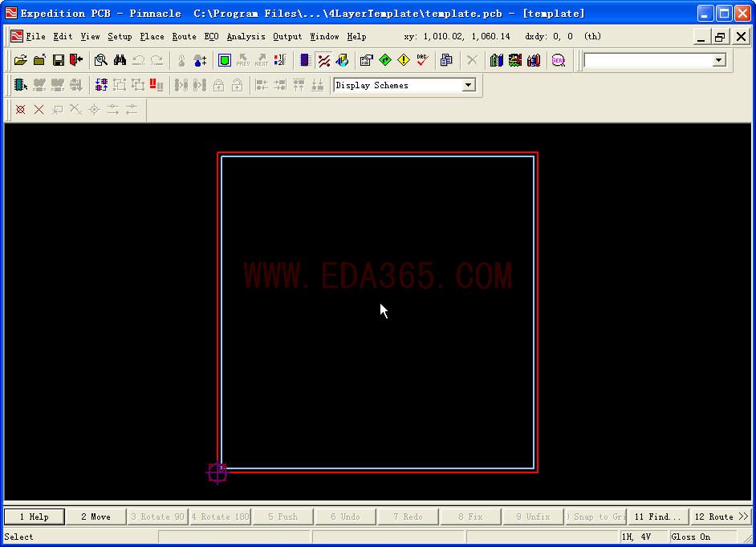The image size is (756, 547).
Task: Click the circled red X icon
Action: 20,109
